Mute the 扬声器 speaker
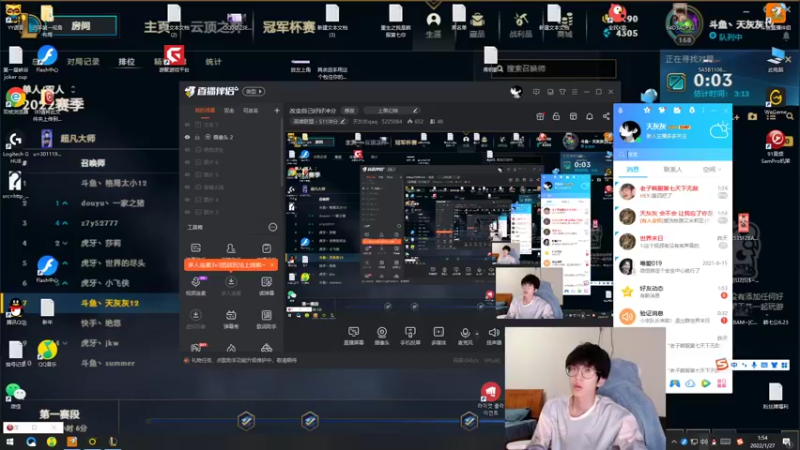Viewport: 800px width, 450px height. [x=494, y=336]
